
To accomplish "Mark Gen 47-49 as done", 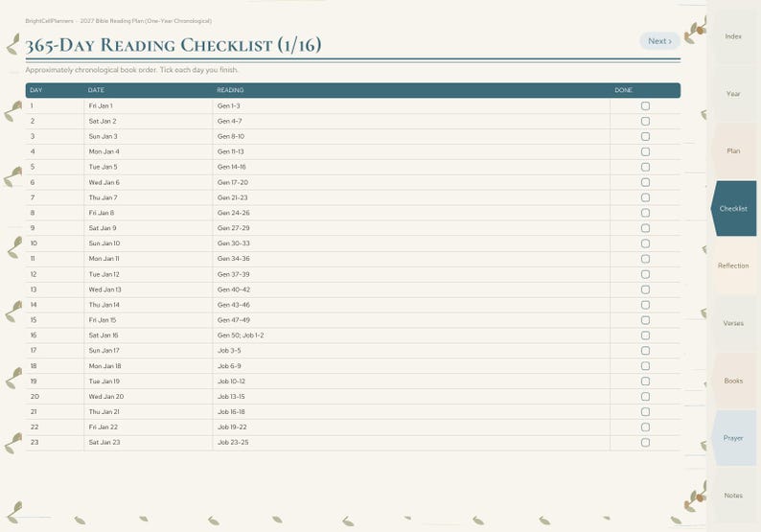I will (645, 320).
